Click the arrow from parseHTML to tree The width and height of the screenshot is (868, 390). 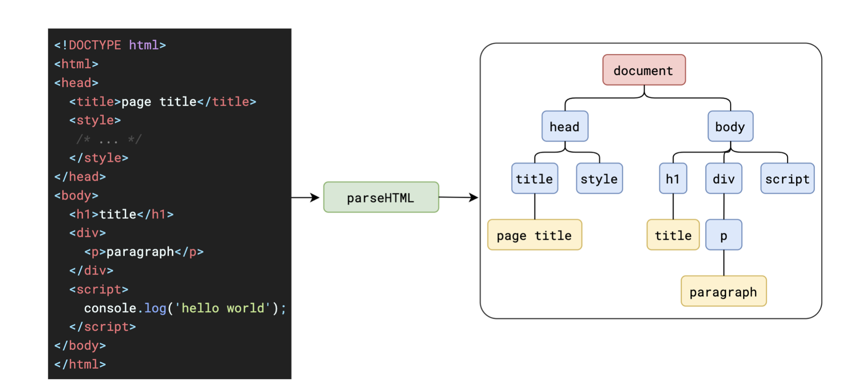point(459,197)
